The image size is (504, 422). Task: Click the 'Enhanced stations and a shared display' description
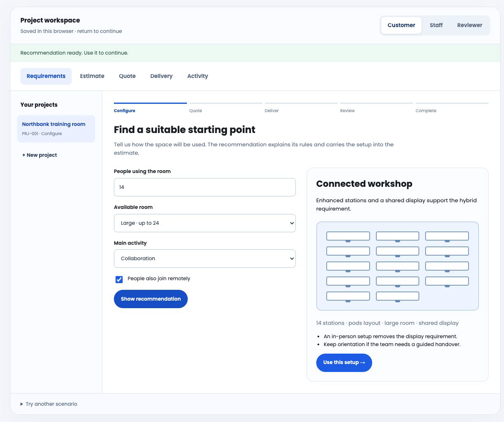coord(396,205)
